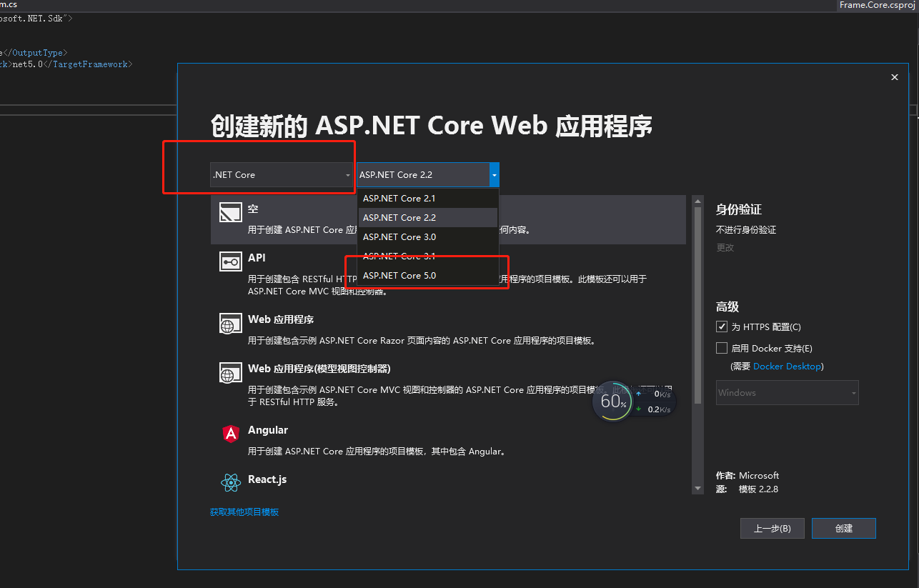Click the API template icon

click(230, 262)
